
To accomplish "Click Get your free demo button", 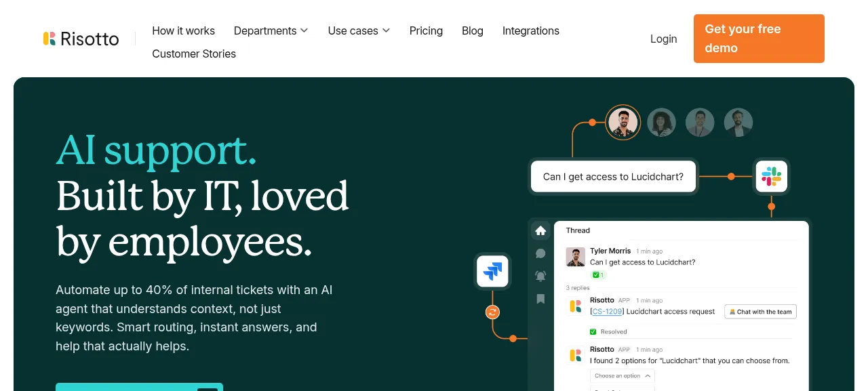I will point(759,39).
